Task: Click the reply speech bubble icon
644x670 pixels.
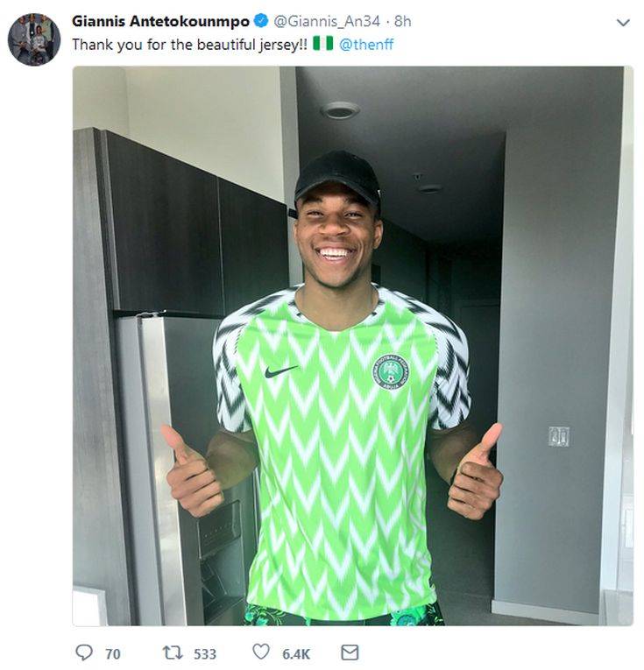Action: pyautogui.click(x=84, y=652)
